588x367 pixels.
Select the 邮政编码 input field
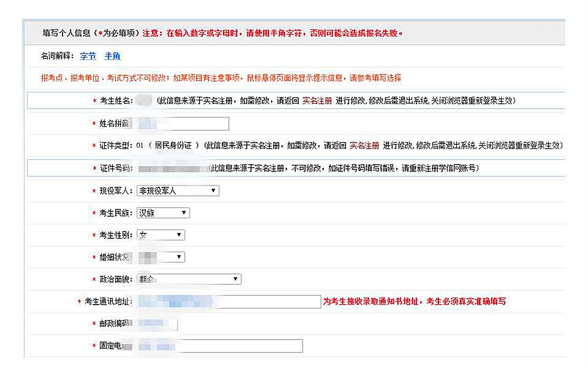coord(157,323)
